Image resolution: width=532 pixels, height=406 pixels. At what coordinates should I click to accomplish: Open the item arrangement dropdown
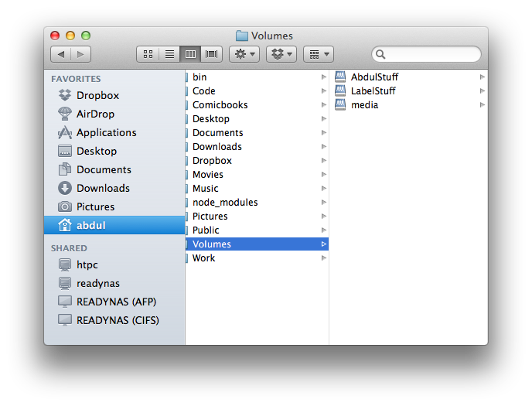click(318, 54)
